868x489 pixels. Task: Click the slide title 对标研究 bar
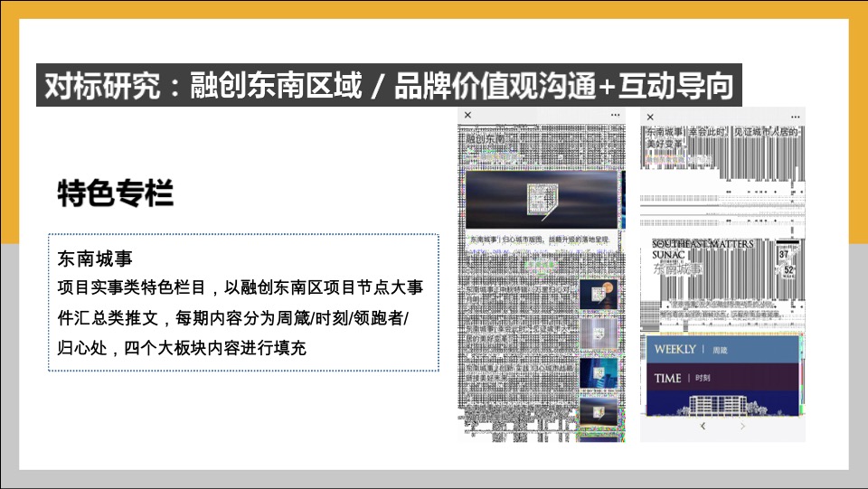coord(389,85)
